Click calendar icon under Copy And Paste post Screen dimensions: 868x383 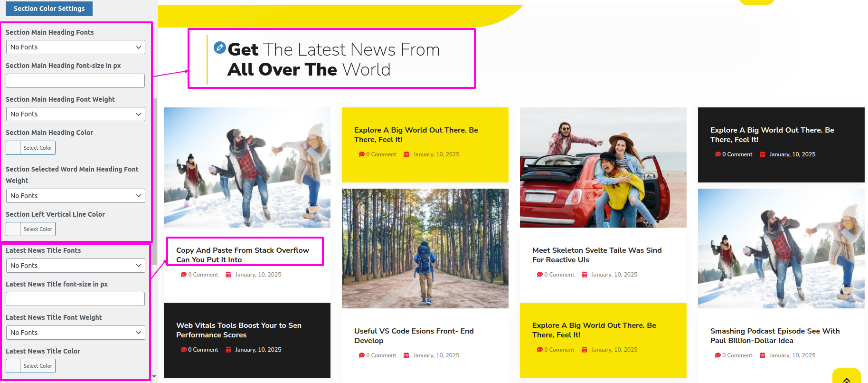pyautogui.click(x=228, y=275)
